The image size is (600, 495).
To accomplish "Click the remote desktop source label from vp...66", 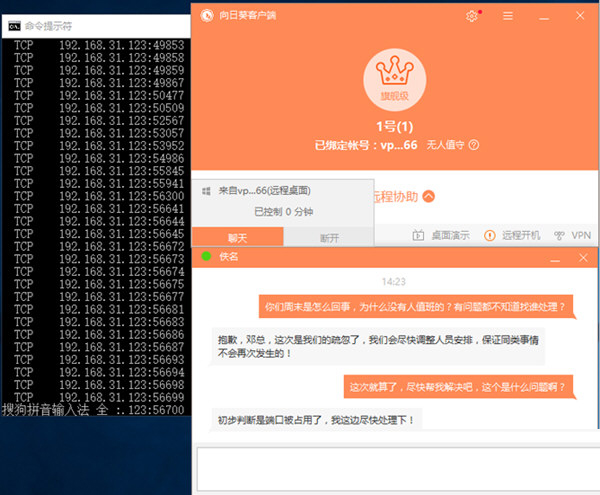I will [x=264, y=191].
